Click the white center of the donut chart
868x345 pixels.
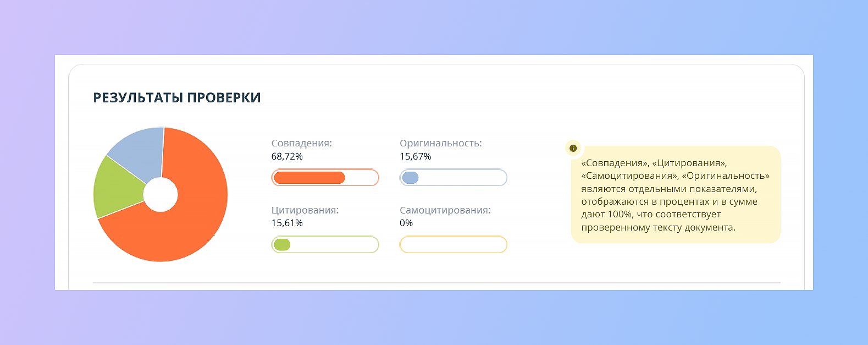162,194
